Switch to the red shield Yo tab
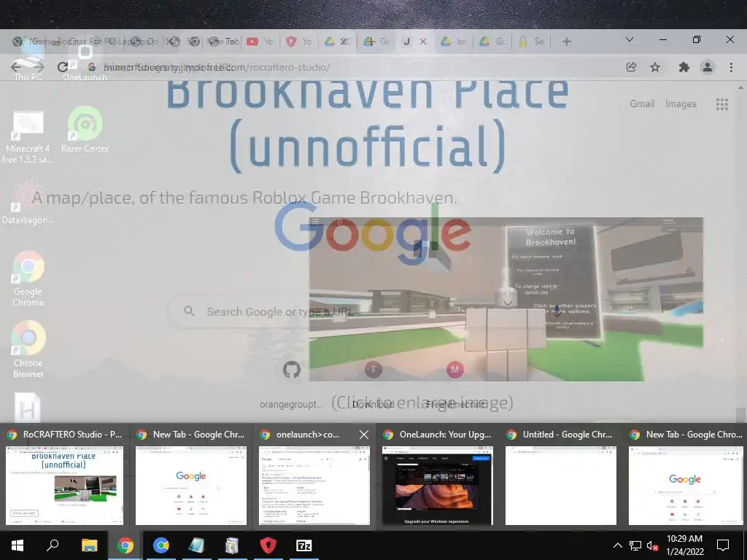The height and width of the screenshot is (560, 747). coord(298,42)
